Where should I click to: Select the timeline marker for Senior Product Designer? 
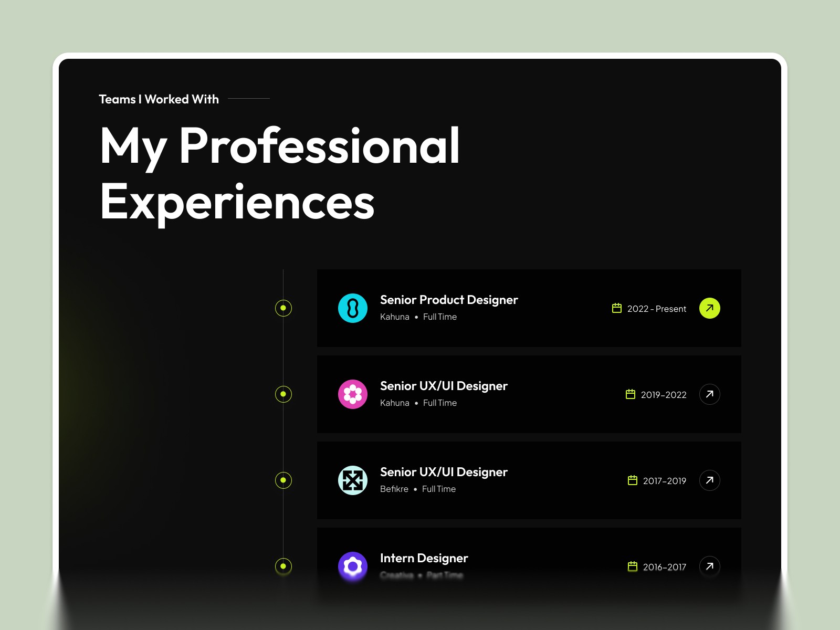coord(283,308)
